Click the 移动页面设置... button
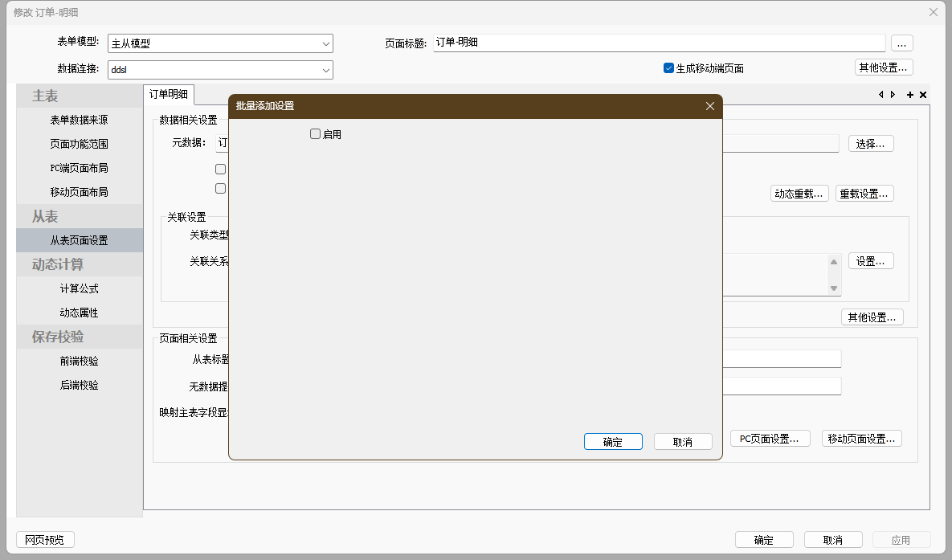952x560 pixels. click(861, 439)
